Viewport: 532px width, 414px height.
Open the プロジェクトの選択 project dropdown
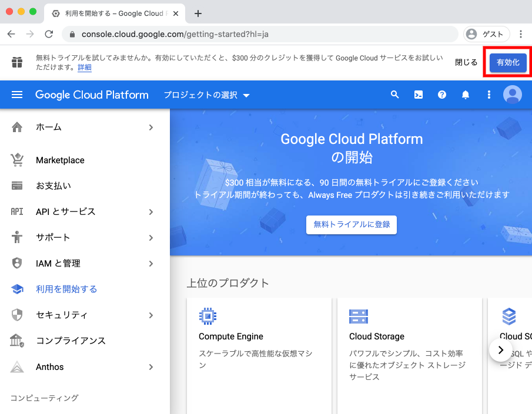tap(207, 95)
